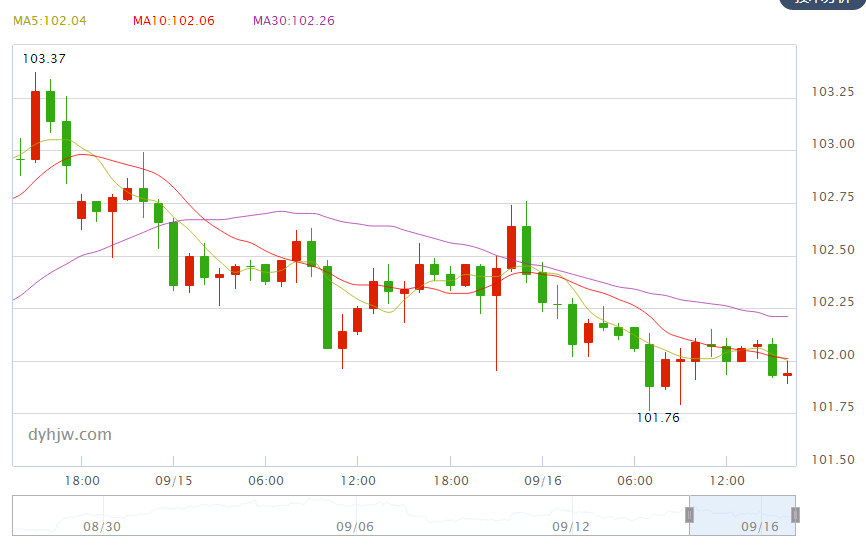Click the 09/15 date on the chart x-axis
The height and width of the screenshot is (547, 866).
click(x=174, y=481)
